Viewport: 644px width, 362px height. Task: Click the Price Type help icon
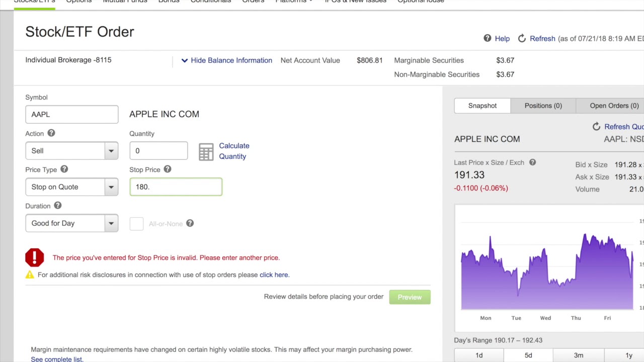(x=64, y=169)
